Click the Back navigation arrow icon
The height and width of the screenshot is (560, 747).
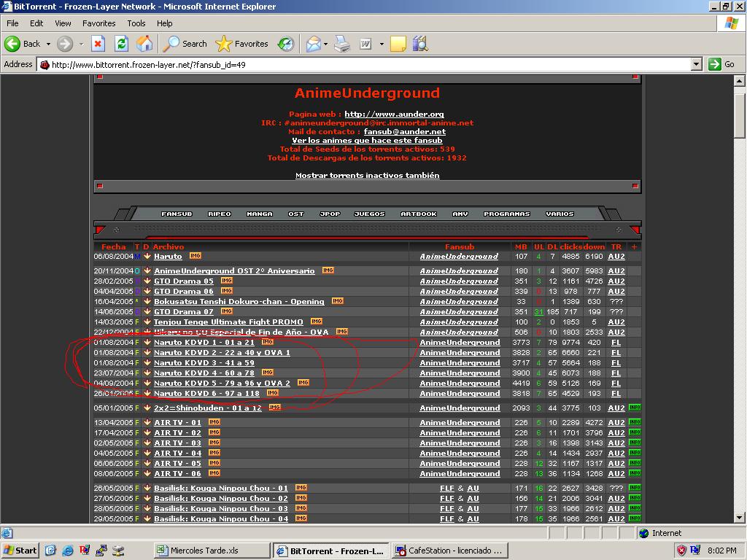click(x=12, y=44)
